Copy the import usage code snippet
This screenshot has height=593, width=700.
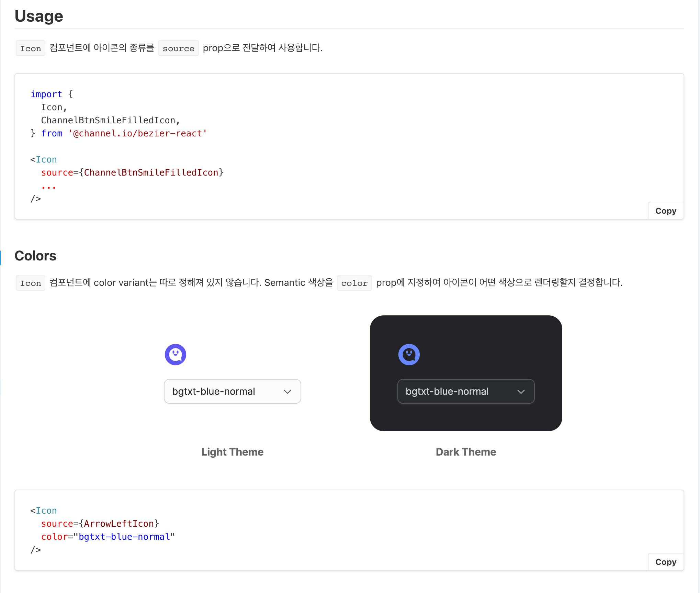pyautogui.click(x=665, y=211)
